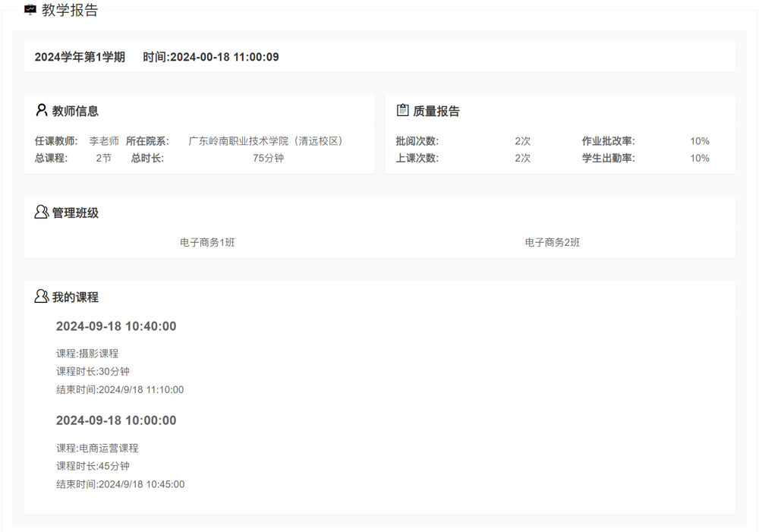Viewport: 759px width, 532px height.
Task: Click the 教师信息 panel header
Action: [x=75, y=110]
